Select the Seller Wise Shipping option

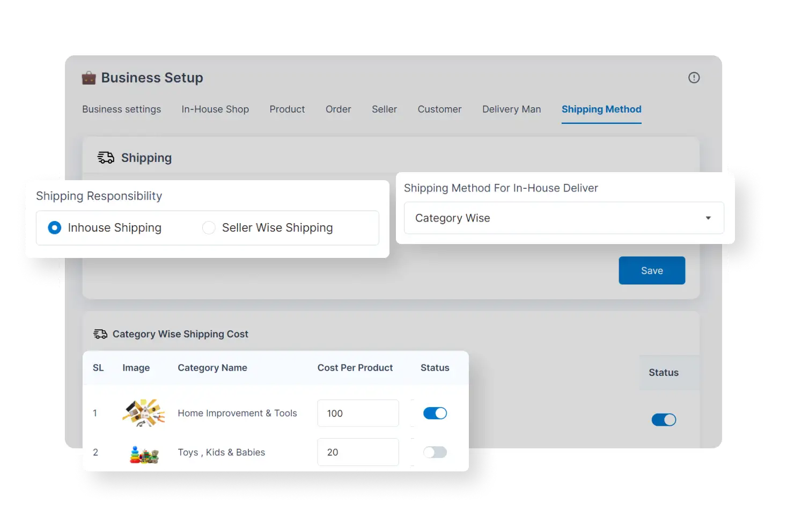(x=209, y=227)
